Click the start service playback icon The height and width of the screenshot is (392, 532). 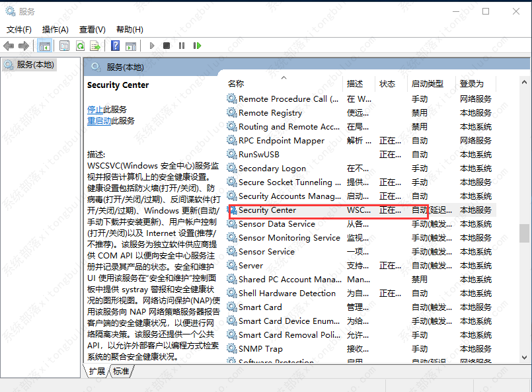click(152, 45)
